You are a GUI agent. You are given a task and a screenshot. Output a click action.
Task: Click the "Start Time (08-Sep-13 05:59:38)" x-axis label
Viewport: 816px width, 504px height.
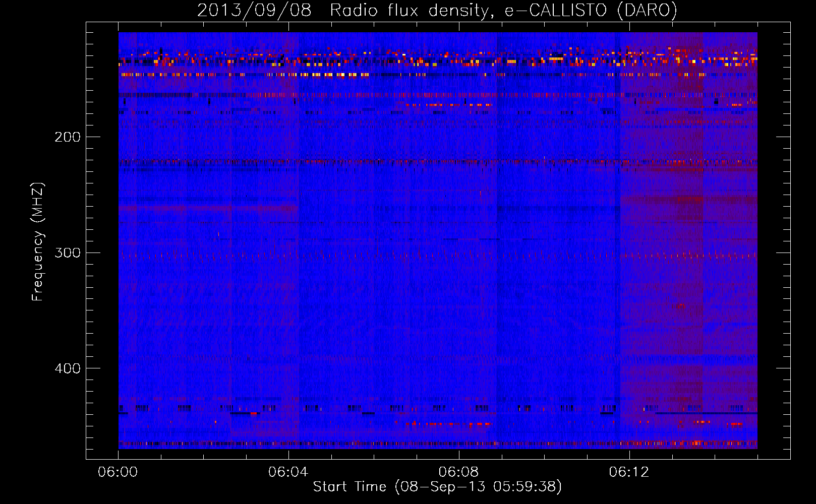coord(437,487)
